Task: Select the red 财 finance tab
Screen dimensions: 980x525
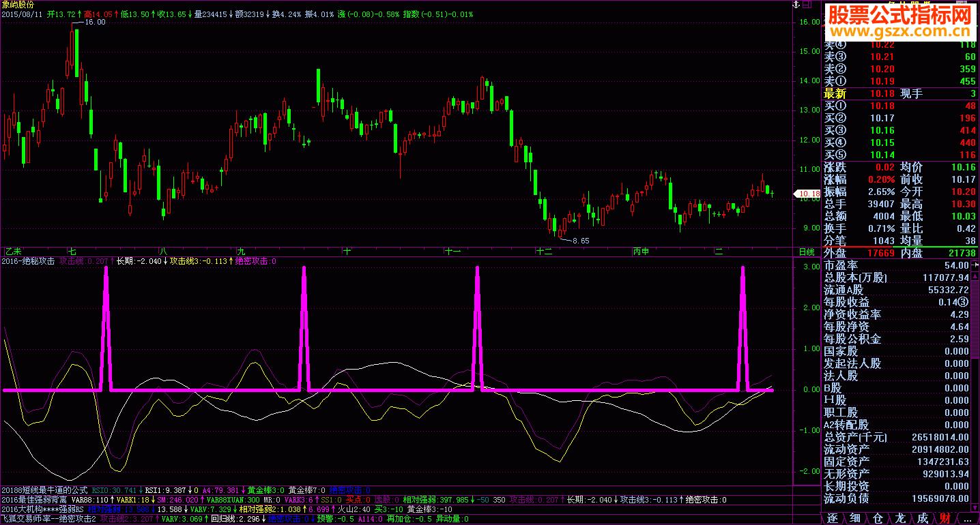Action: [x=945, y=518]
